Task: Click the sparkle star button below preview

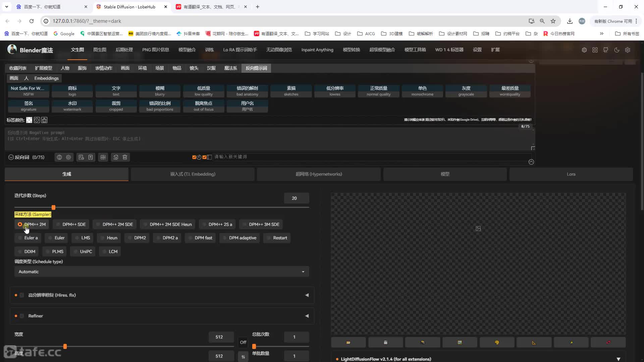Action: [x=571, y=342]
